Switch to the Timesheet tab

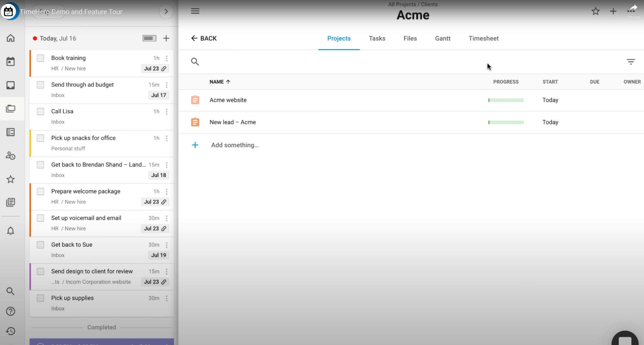point(483,38)
